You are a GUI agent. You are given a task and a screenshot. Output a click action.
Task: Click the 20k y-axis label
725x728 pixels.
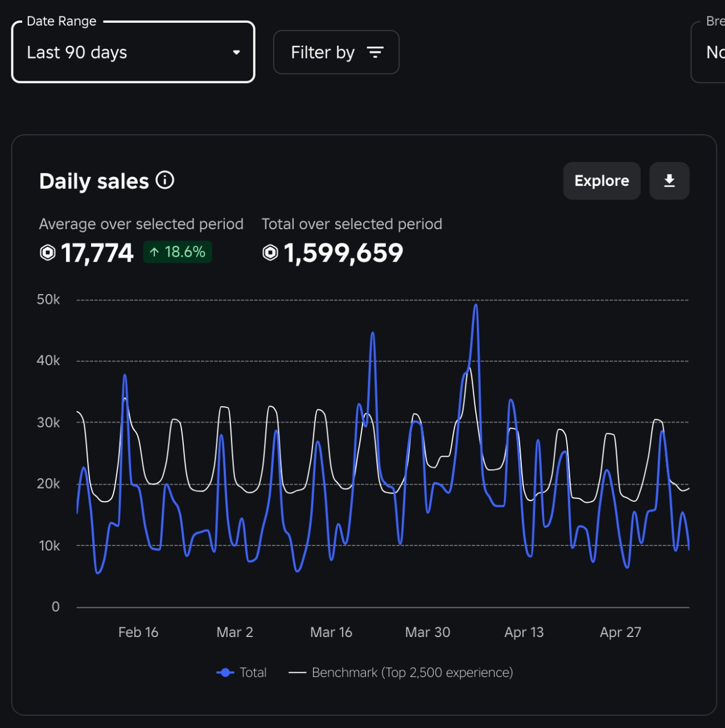(48, 484)
